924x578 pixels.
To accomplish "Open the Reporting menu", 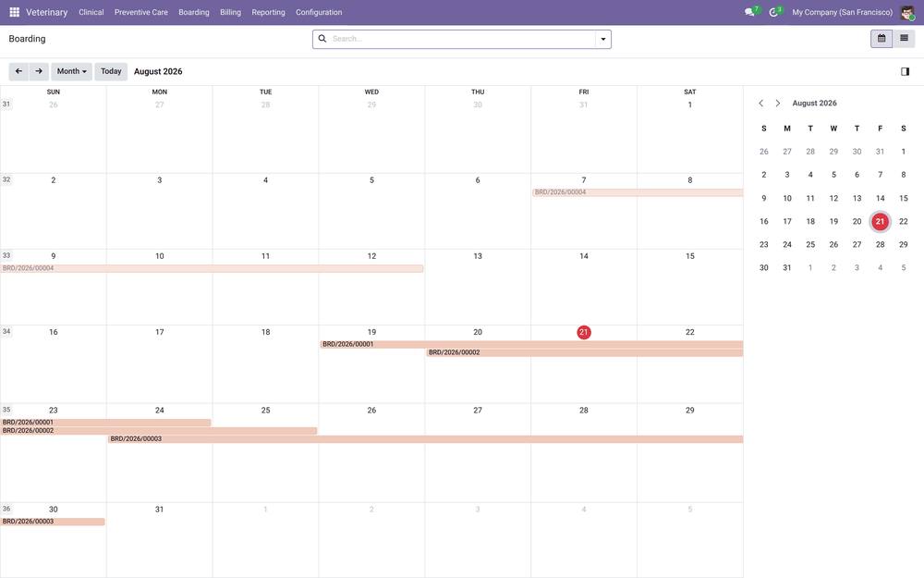I will 268,12.
